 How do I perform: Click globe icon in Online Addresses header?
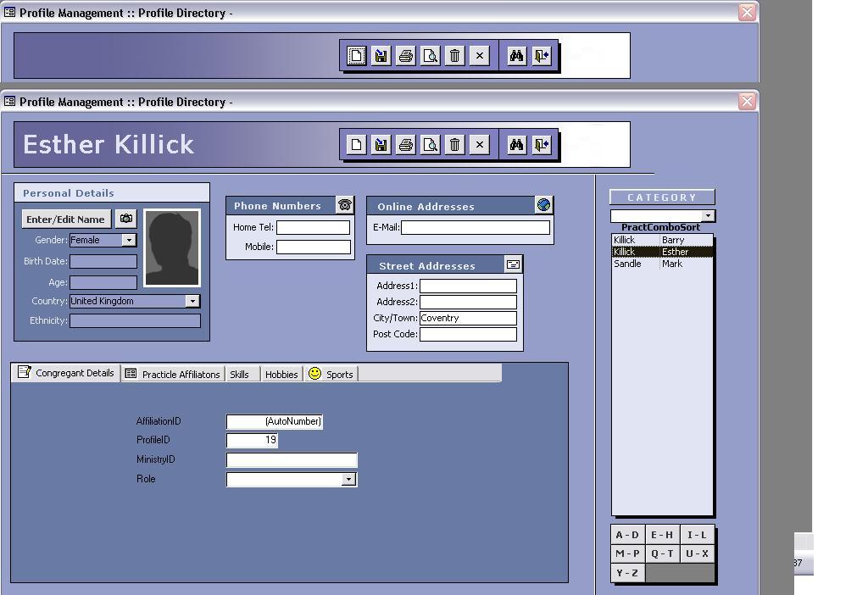pos(543,205)
